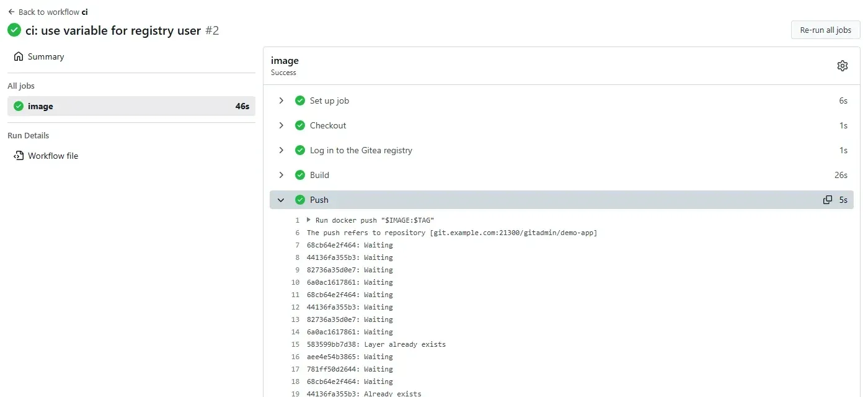
Task: Click success icon of Checkout step
Action: pyautogui.click(x=300, y=125)
